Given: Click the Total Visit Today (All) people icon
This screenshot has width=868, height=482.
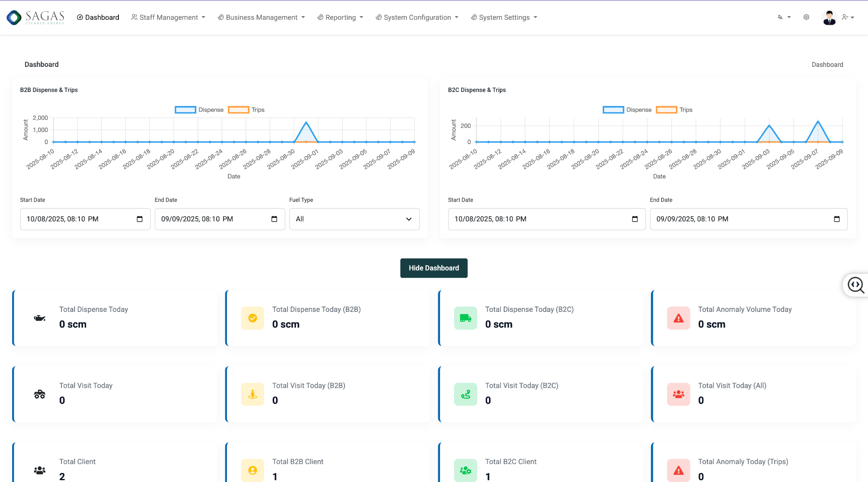Looking at the screenshot, I should pos(678,394).
